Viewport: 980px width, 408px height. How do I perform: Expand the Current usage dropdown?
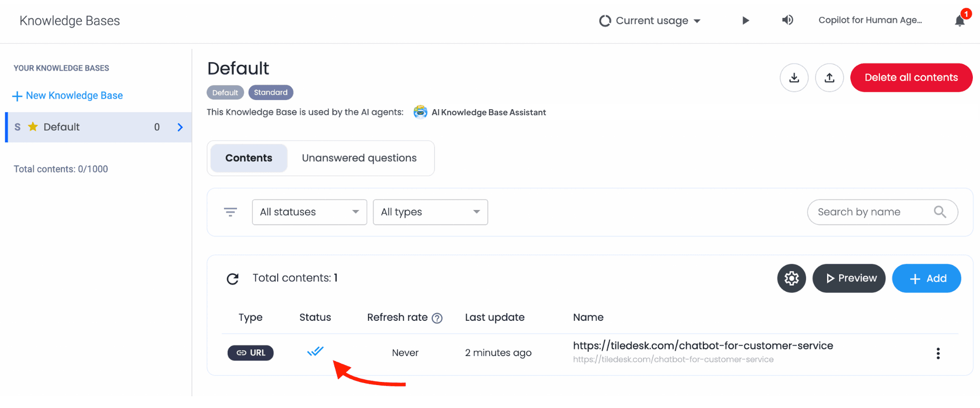point(650,21)
